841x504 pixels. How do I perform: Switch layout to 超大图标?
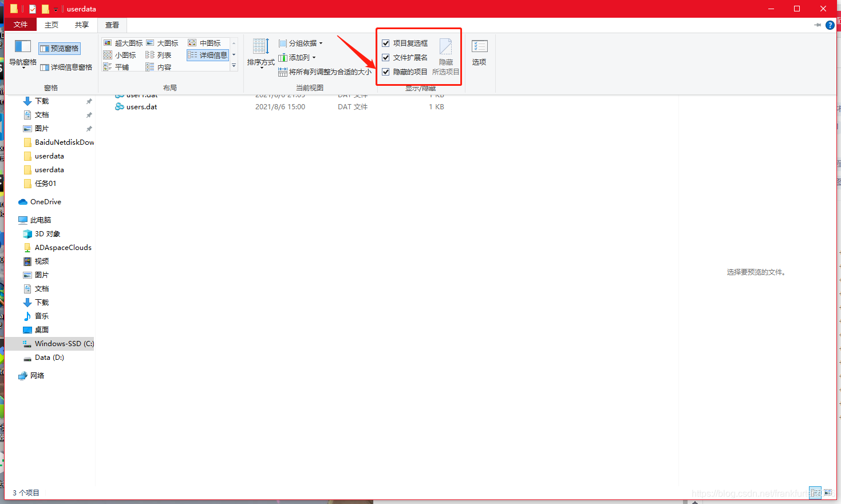tap(123, 43)
